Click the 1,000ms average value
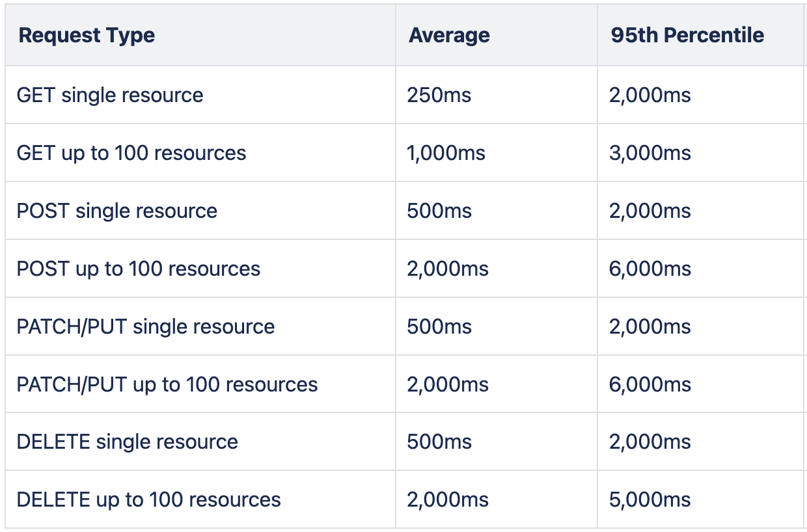The image size is (807, 532). click(446, 153)
